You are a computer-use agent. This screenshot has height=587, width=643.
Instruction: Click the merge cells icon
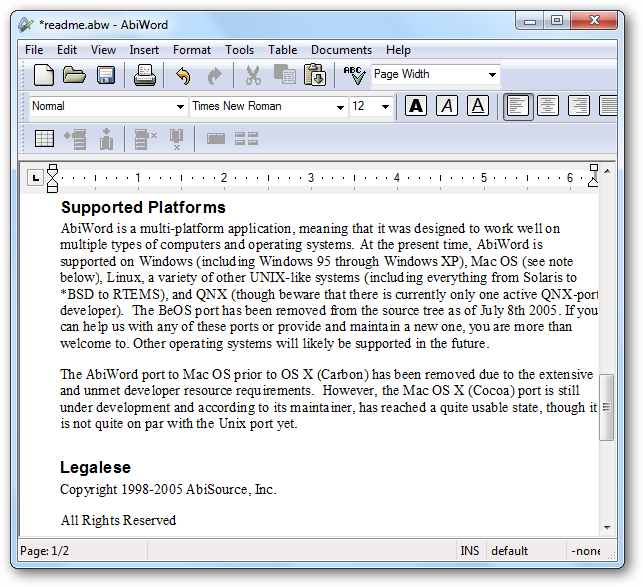(x=216, y=139)
